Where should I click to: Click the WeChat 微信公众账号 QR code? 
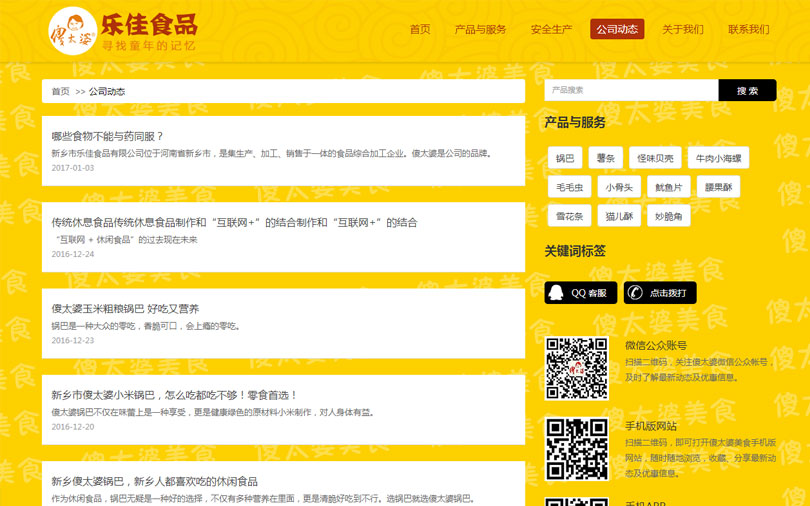point(576,368)
